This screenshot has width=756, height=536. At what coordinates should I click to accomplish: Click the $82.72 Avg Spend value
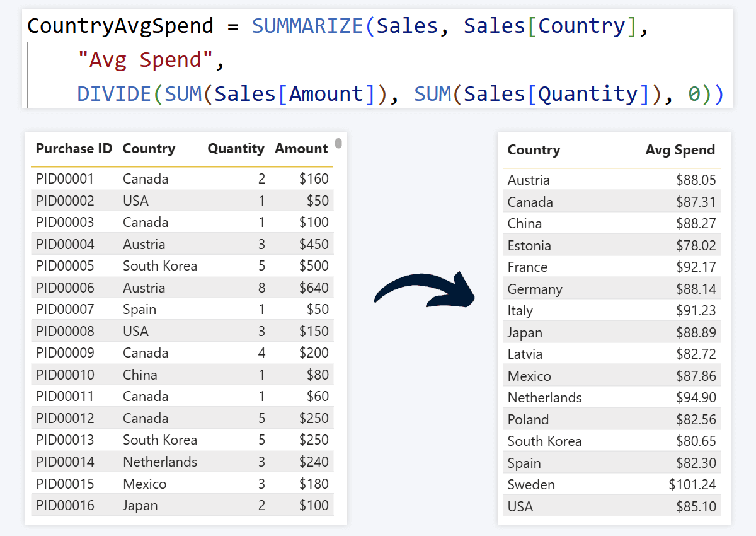point(696,354)
